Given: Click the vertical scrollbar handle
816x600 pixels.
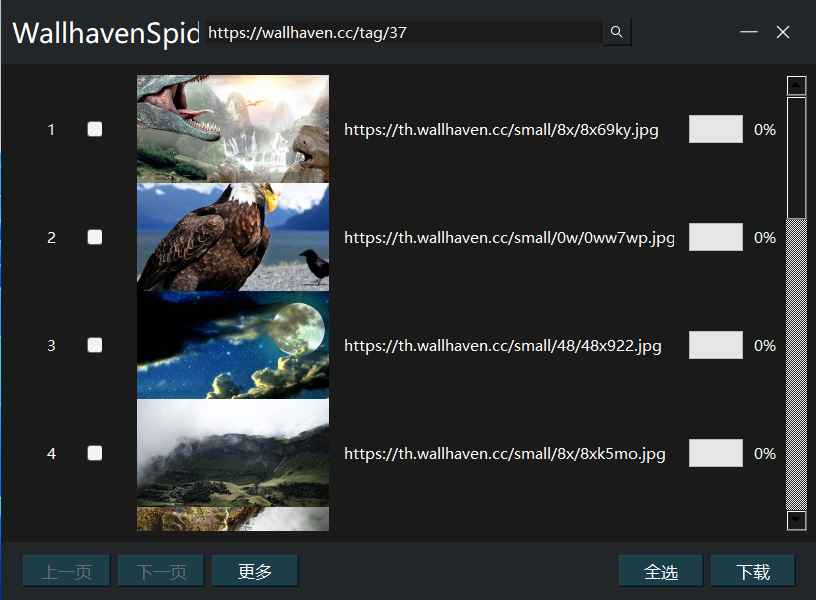Looking at the screenshot, I should coord(796,157).
